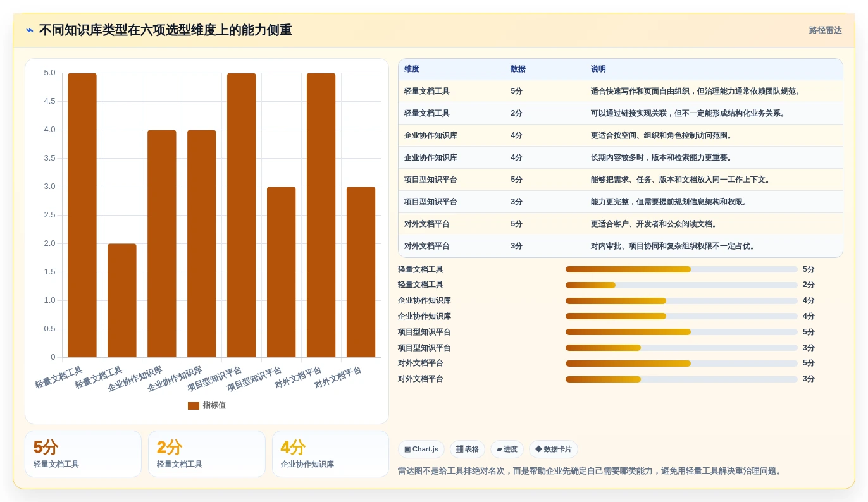Toggle the 指标值 legend color swatch
868x502 pixels.
[194, 406]
